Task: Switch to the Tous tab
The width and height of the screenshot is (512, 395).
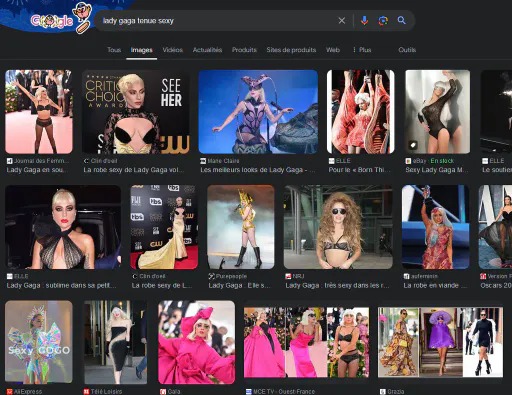Action: point(114,50)
